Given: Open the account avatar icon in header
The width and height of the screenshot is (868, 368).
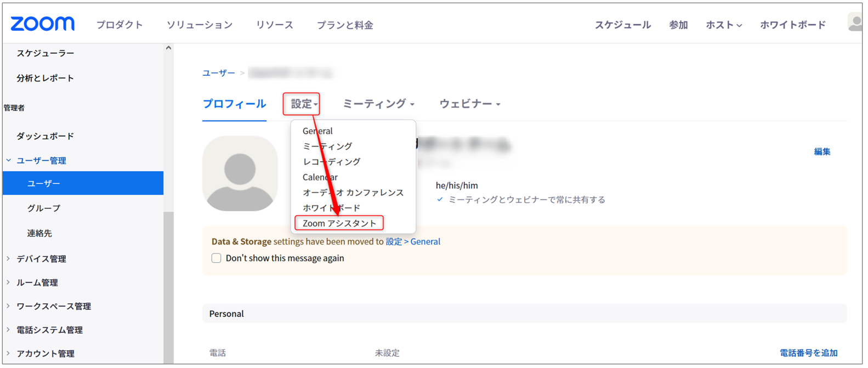Looking at the screenshot, I should pyautogui.click(x=855, y=23).
